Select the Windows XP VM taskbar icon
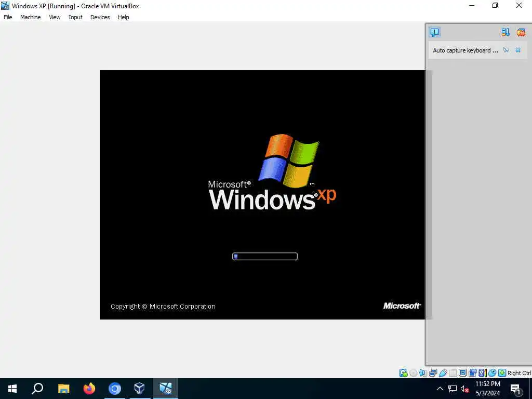This screenshot has height=399, width=532. click(166, 389)
